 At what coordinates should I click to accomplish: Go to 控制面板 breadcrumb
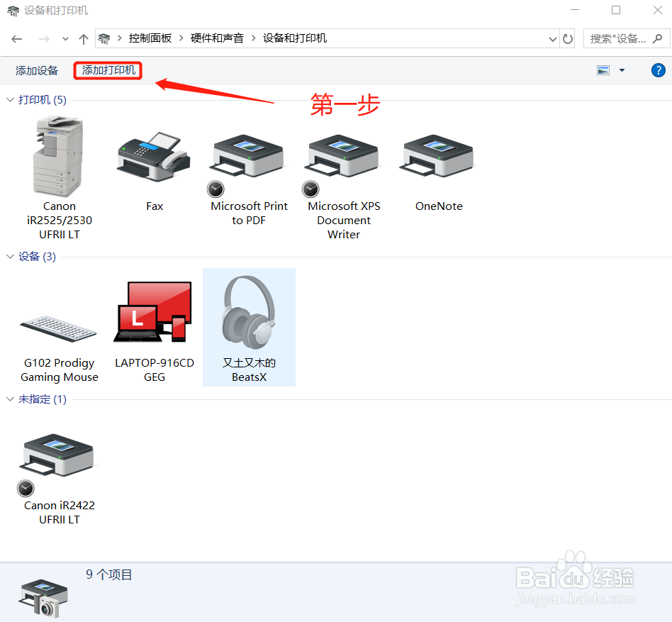coord(150,38)
